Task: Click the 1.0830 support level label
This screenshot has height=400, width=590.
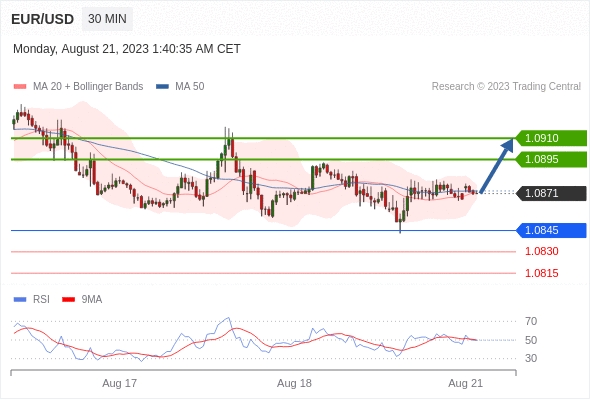Action: 541,251
